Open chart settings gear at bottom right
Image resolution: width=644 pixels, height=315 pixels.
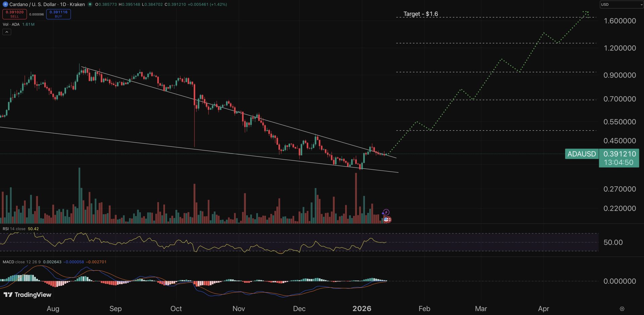coord(622,309)
